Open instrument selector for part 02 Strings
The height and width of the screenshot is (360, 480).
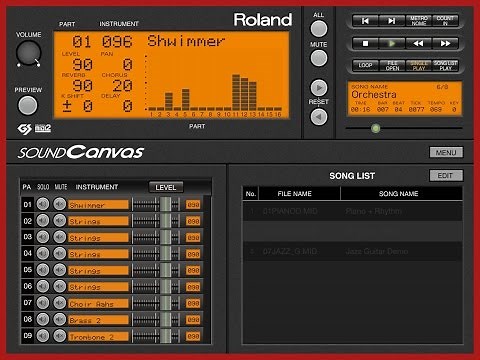coord(98,221)
